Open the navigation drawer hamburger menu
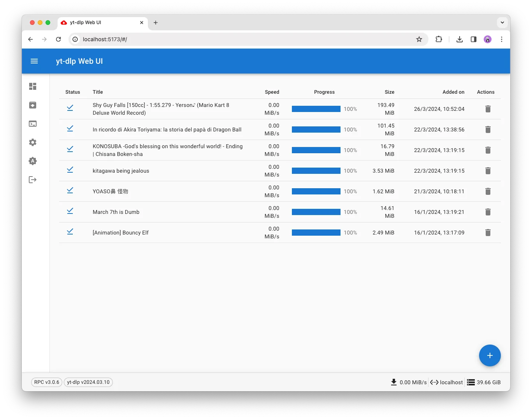 point(34,61)
